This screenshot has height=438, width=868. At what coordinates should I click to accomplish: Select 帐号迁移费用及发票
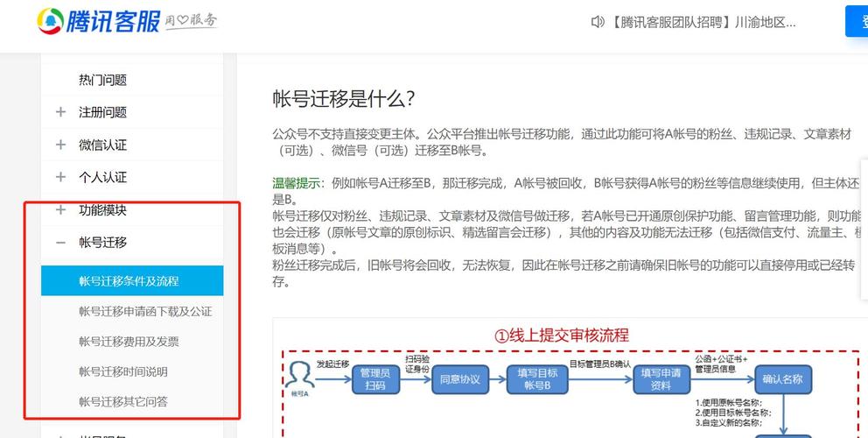[129, 341]
